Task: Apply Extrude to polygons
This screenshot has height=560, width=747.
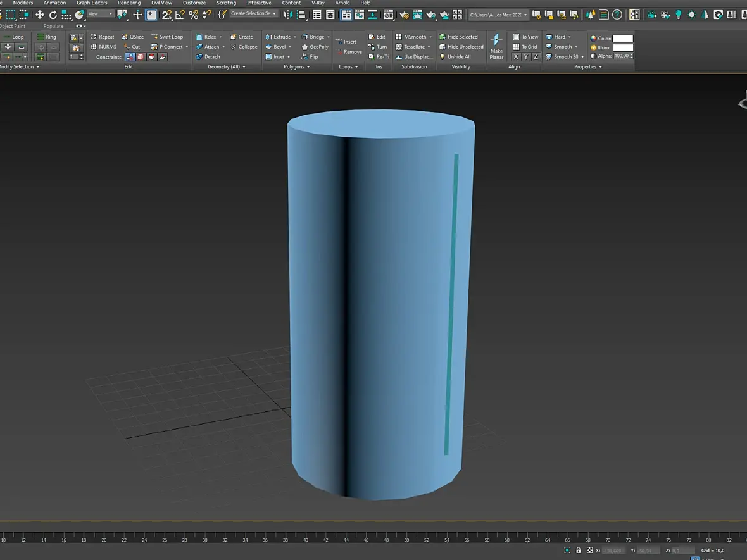Action: click(x=280, y=37)
